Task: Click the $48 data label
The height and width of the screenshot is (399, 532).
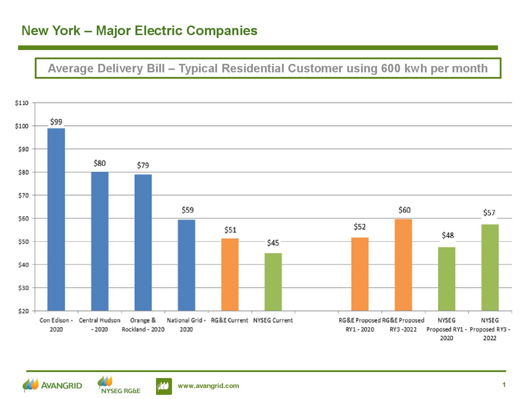Action: point(448,235)
